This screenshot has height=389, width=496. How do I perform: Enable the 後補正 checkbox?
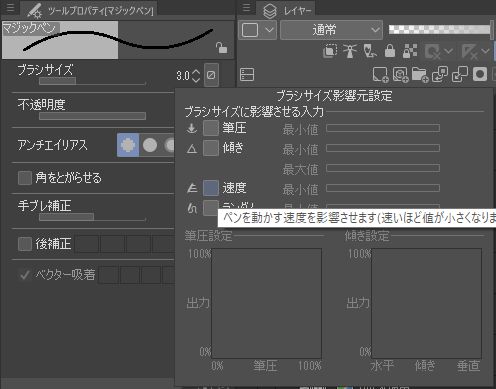pyautogui.click(x=25, y=244)
